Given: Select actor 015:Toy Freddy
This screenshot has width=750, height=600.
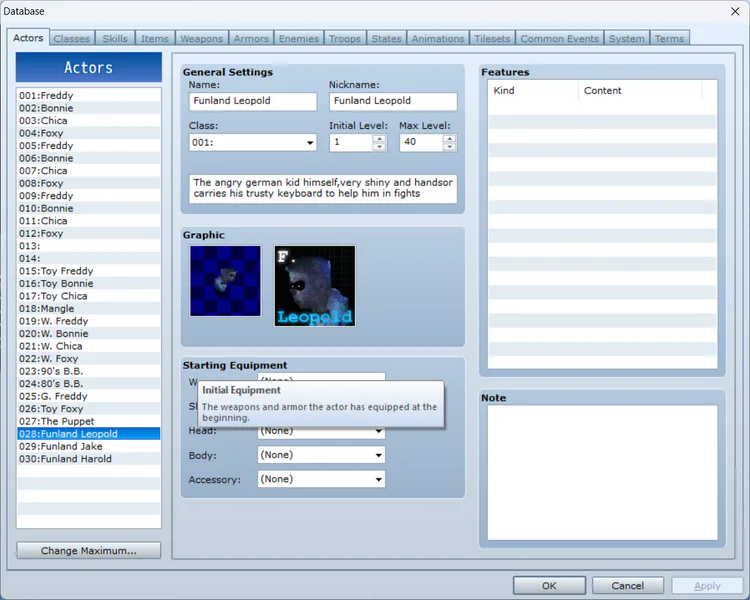Looking at the screenshot, I should [x=88, y=271].
